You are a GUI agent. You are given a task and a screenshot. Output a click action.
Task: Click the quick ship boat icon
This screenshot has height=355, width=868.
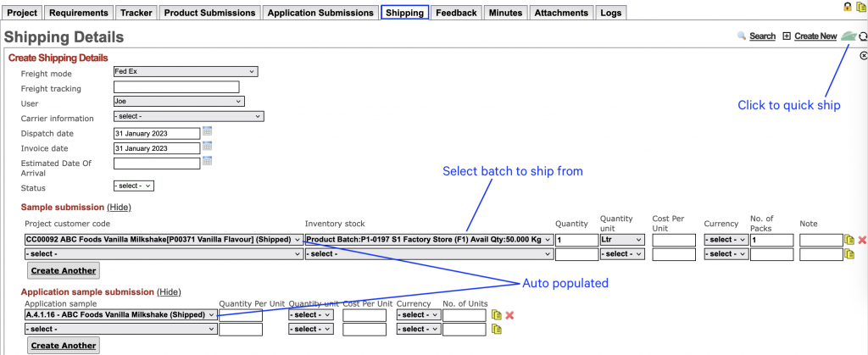[847, 36]
